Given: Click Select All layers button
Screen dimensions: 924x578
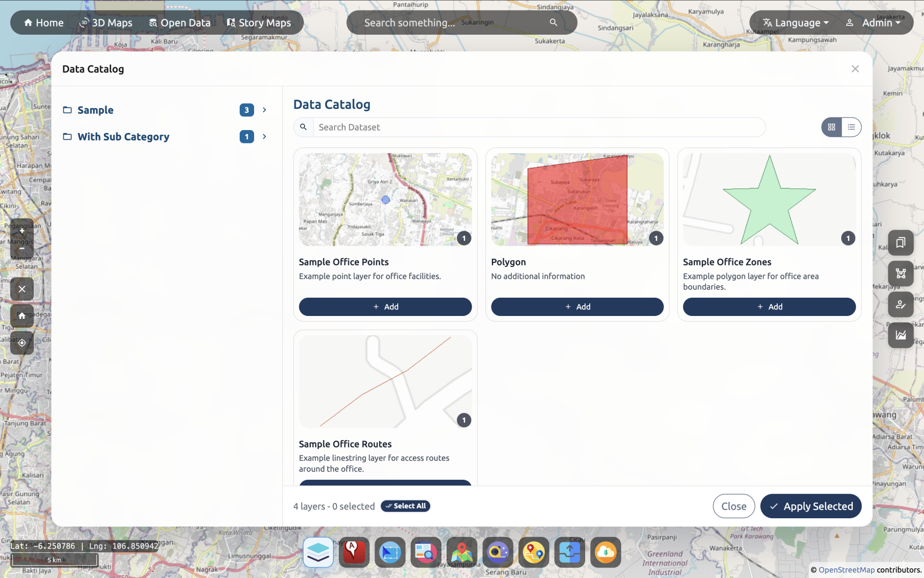Looking at the screenshot, I should pyautogui.click(x=405, y=506).
